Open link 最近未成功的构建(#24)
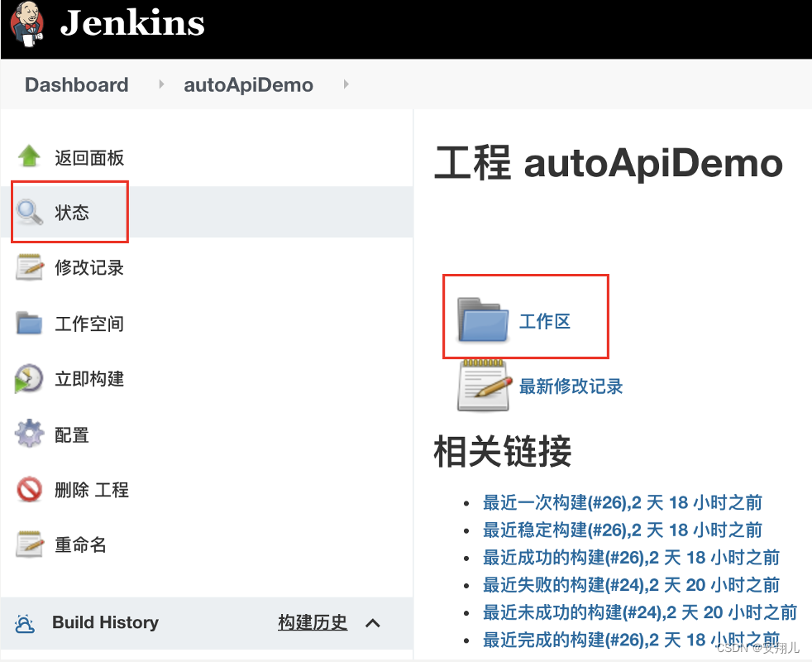 coord(640,612)
